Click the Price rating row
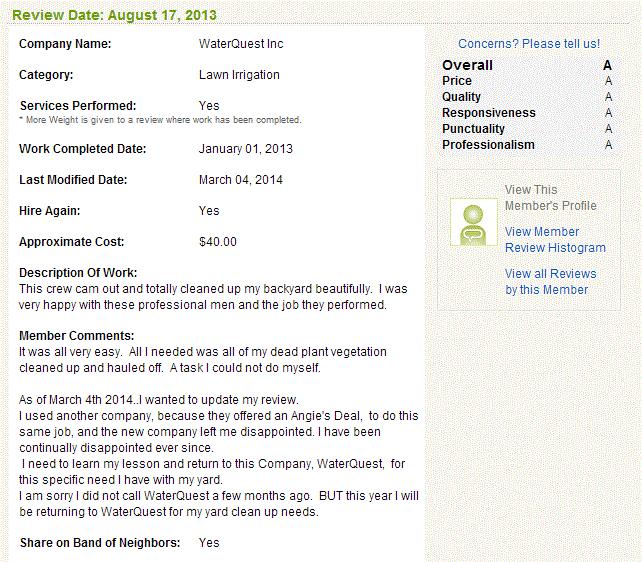 point(527,81)
